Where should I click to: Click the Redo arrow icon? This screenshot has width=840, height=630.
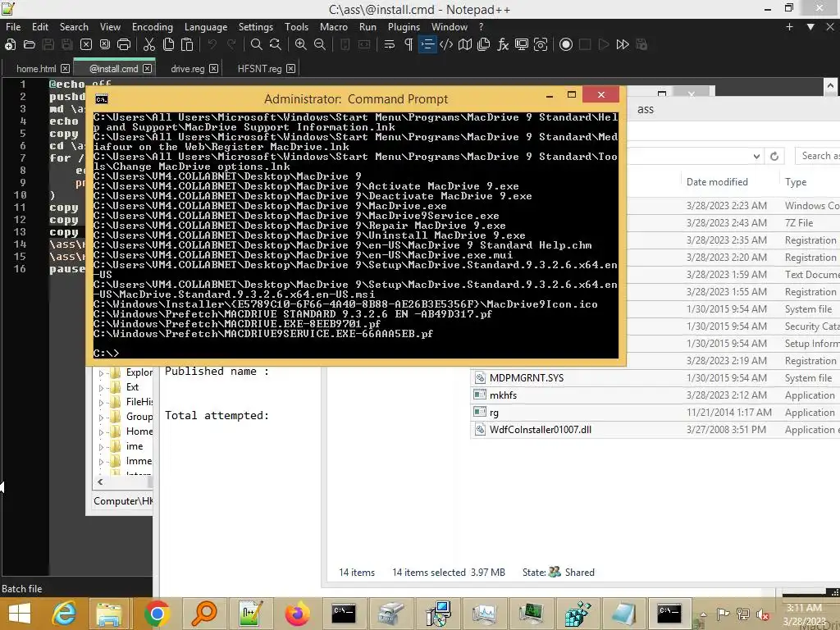(231, 44)
